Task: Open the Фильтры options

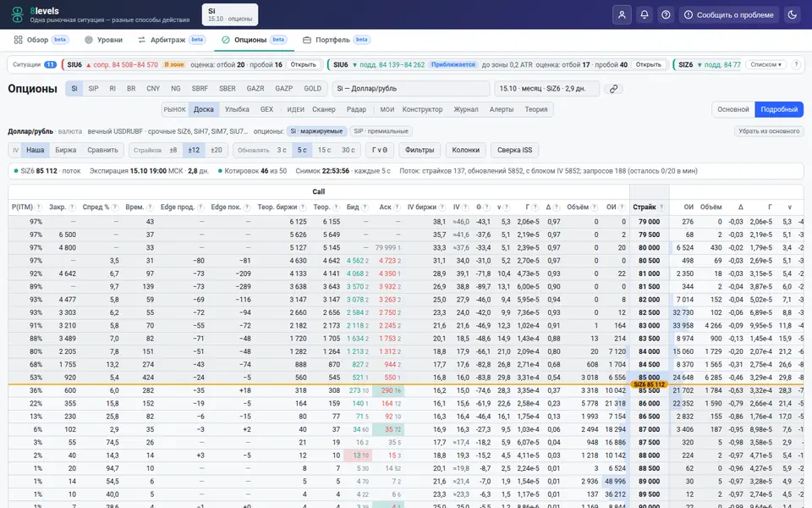Action: coord(420,151)
